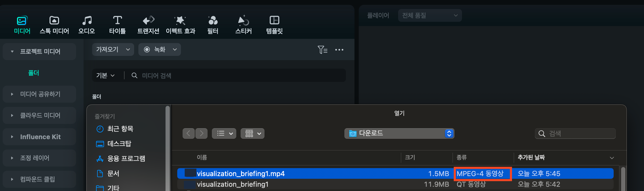Viewport: 644px width, 191px height.
Task: Open the Templates (템플릿) layout icon
Action: coord(274,20)
